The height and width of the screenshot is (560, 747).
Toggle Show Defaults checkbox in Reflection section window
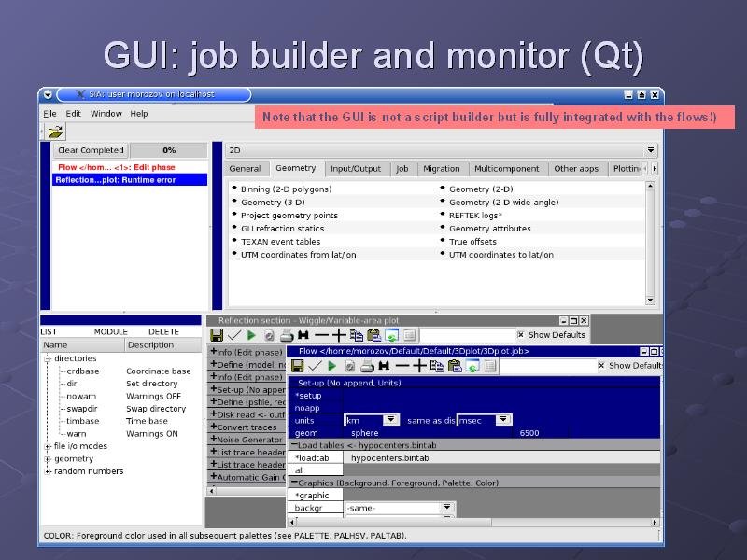coord(521,335)
